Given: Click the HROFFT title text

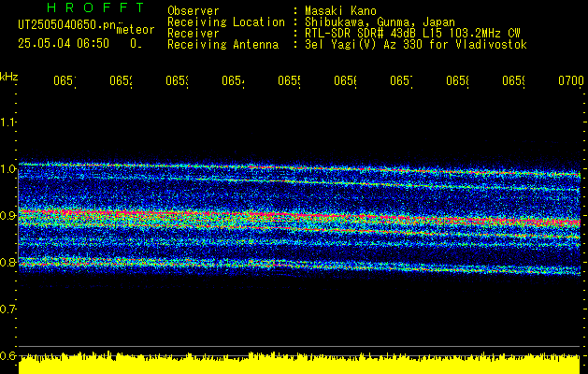Looking at the screenshot, I should coord(95,7).
